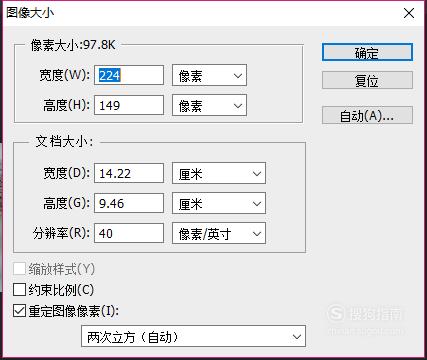Expand document width 厘米 unit dropdown
427x360 pixels.
point(219,173)
